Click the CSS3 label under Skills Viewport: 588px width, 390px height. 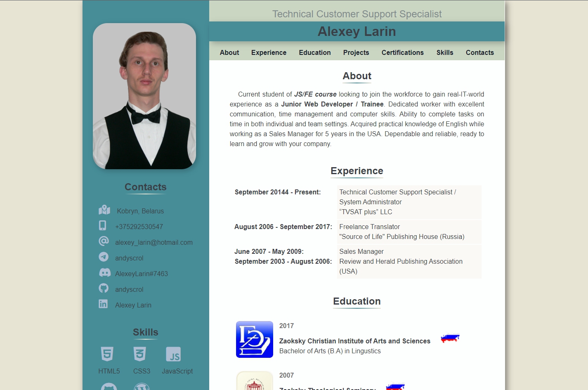142,371
